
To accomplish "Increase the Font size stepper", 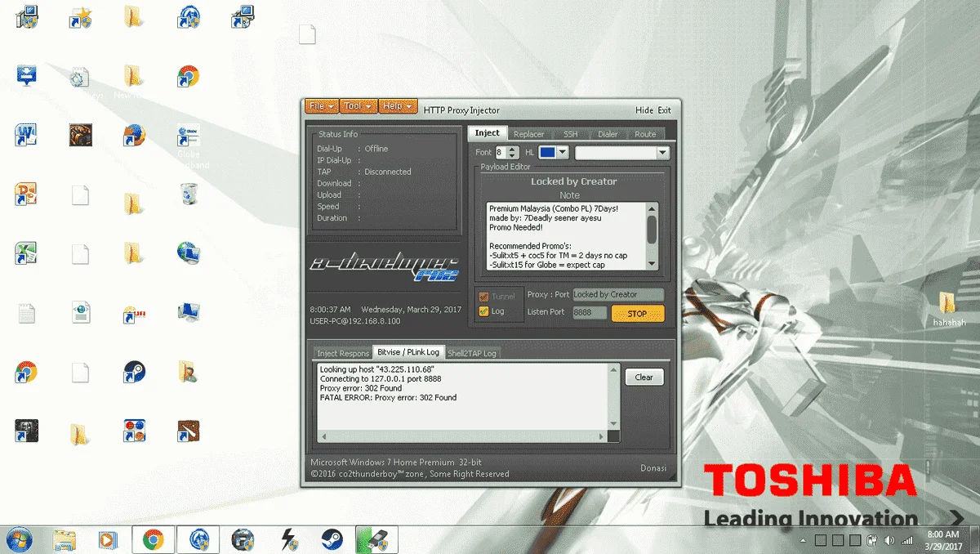I will (x=513, y=150).
